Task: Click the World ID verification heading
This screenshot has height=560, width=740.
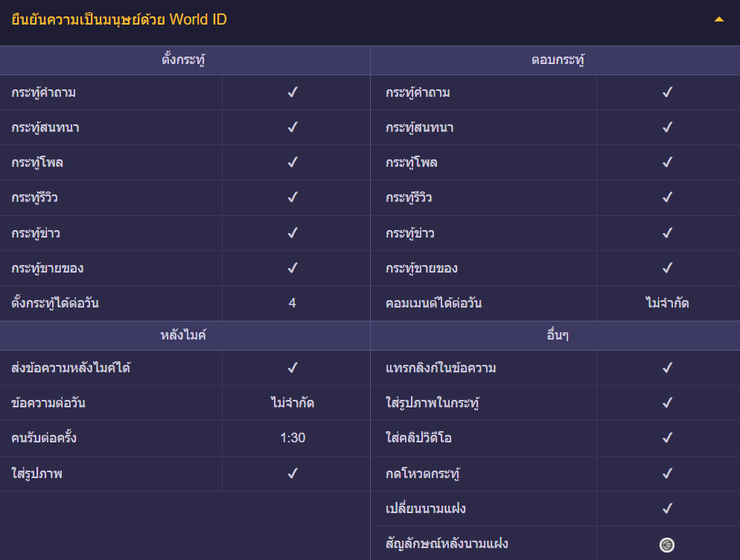Action: tap(119, 19)
